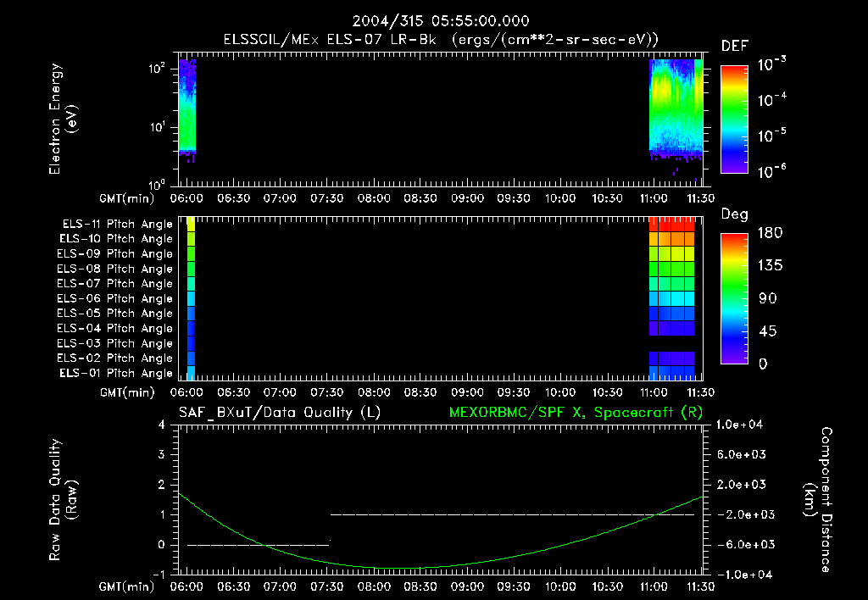Click the yellow ELS-11 pitch cell near 06:00
Viewport: 868px width, 600px height.
tap(191, 225)
